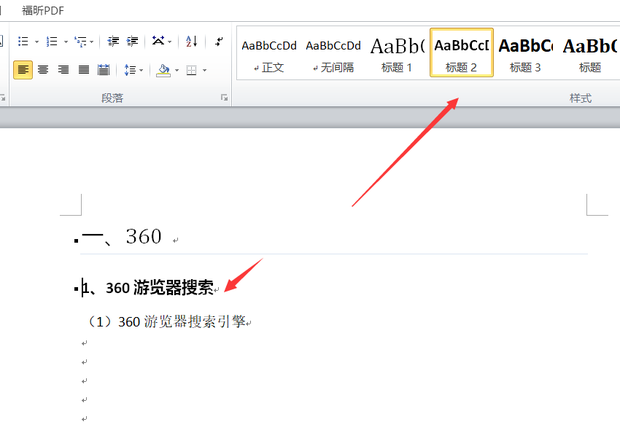
Task: Apply justify alignment
Action: pyautogui.click(x=83, y=70)
